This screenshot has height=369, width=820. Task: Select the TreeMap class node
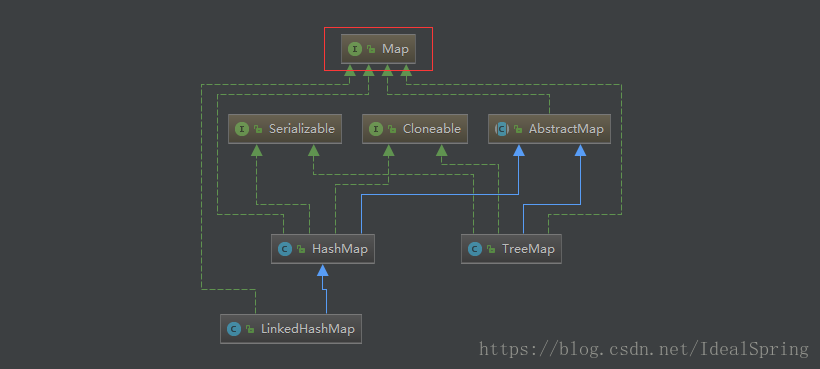pos(511,249)
